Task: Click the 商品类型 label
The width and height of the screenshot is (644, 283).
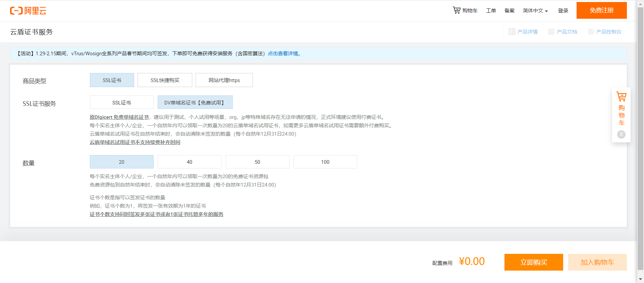Action: coord(35,81)
